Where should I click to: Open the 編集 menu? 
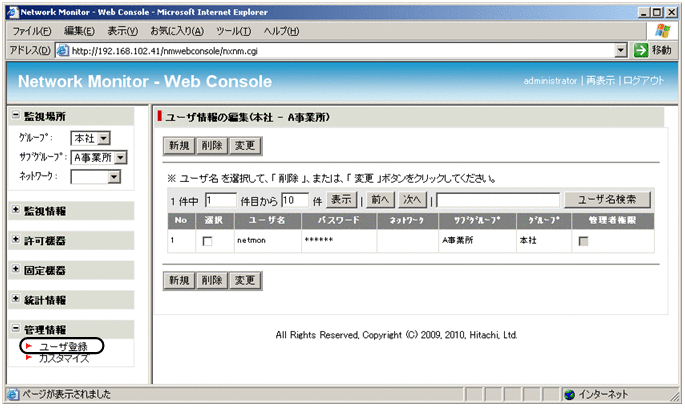[x=79, y=31]
